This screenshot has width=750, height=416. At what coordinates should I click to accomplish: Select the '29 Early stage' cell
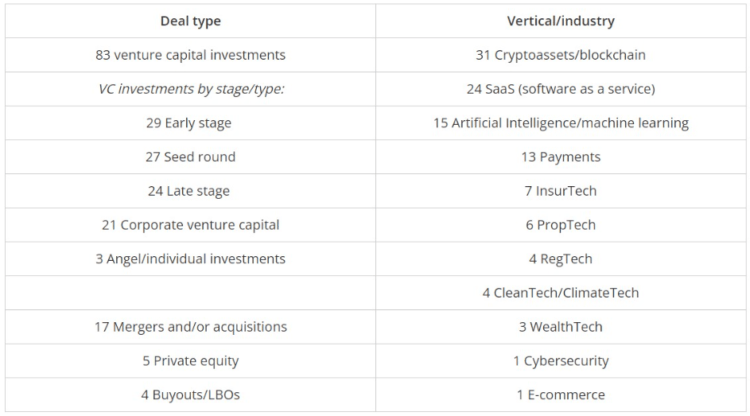point(190,123)
